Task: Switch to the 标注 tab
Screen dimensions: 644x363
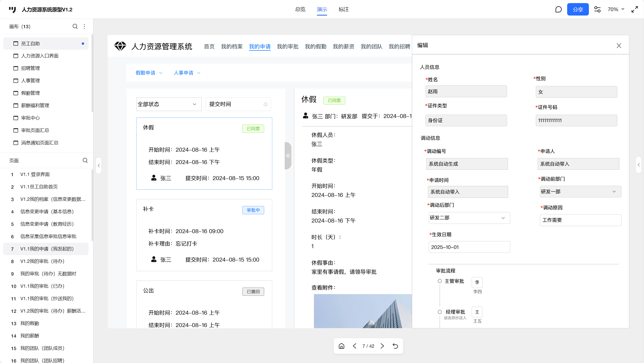Action: 344,10
